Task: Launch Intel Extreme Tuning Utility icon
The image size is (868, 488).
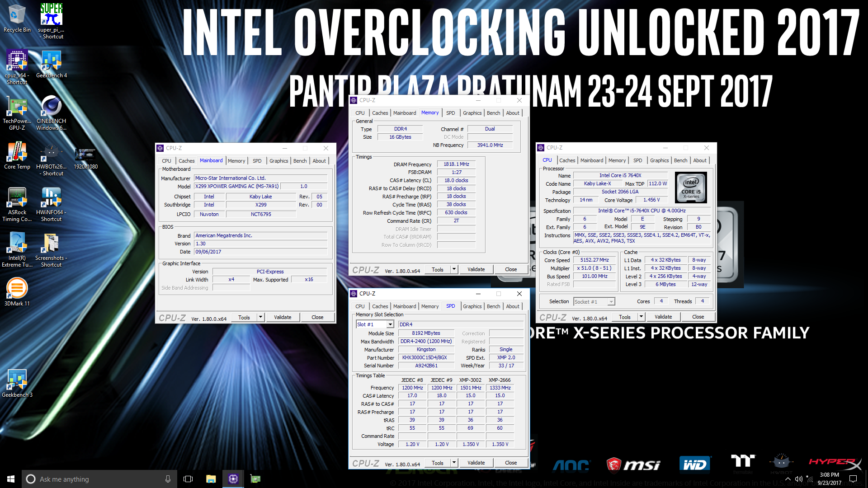Action: [17, 250]
